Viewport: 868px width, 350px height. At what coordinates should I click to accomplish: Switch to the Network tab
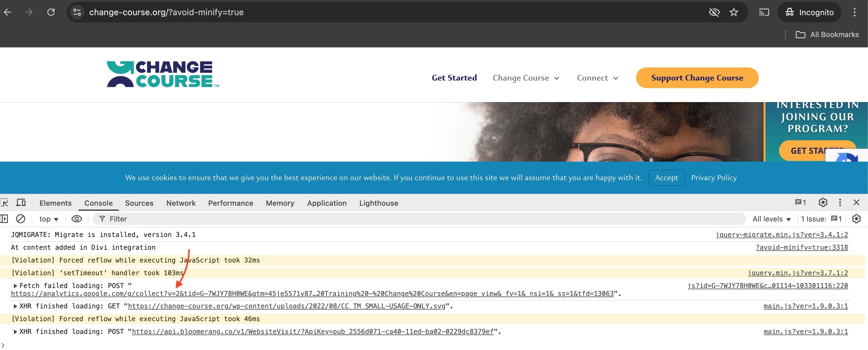click(x=181, y=203)
